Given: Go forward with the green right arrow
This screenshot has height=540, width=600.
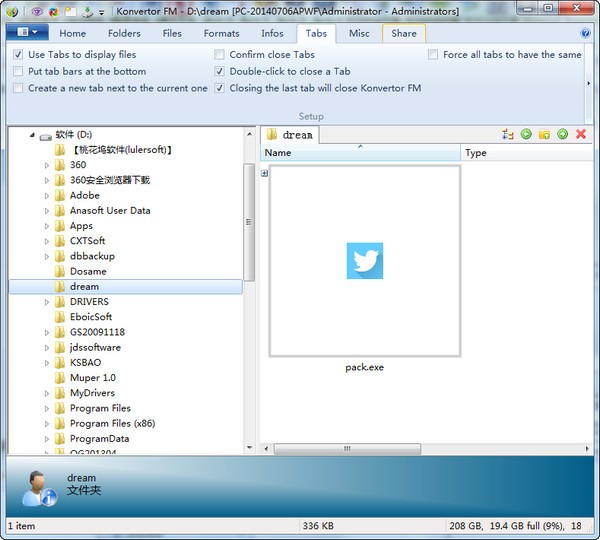Looking at the screenshot, I should [x=562, y=134].
